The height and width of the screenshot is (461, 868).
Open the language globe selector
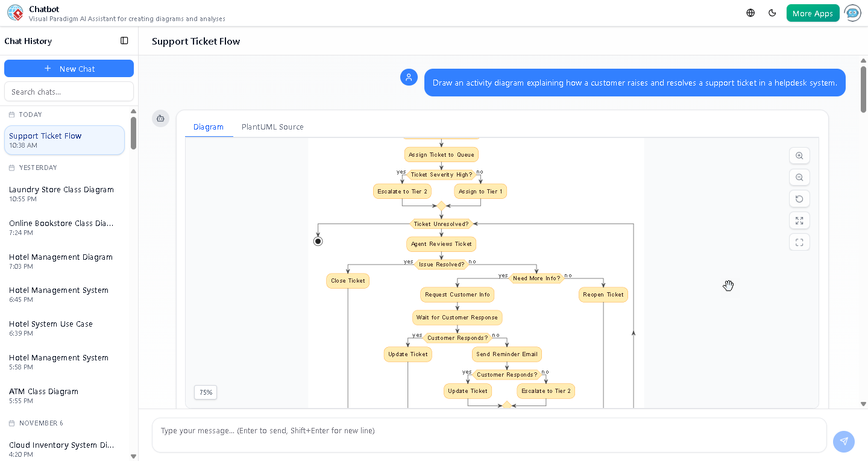pos(750,13)
